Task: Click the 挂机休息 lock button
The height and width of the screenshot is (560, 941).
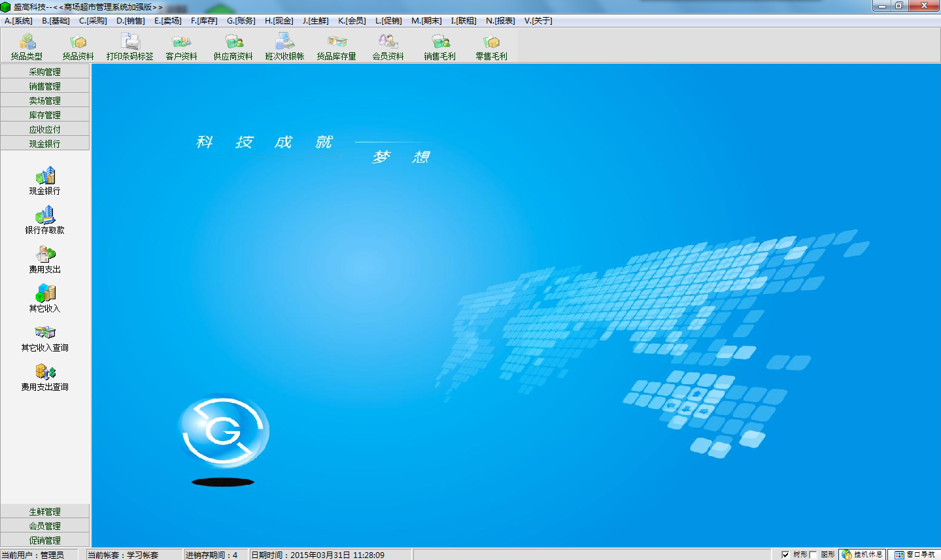Action: pos(863,554)
